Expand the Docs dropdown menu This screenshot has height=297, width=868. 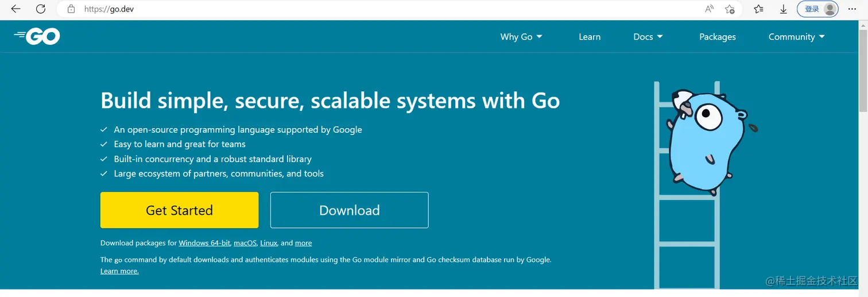pyautogui.click(x=648, y=37)
